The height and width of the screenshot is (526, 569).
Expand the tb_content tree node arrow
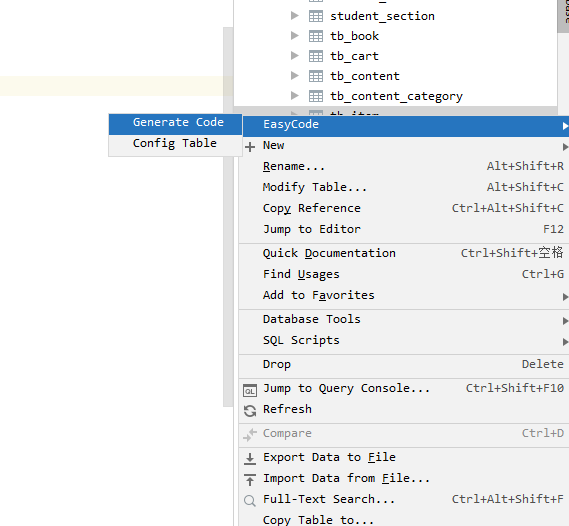click(x=295, y=75)
